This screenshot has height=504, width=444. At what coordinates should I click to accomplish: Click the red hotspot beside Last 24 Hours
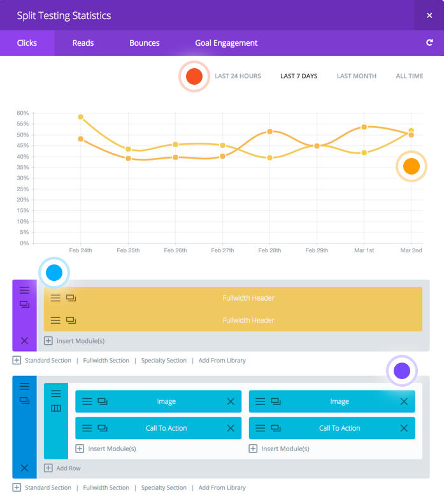[194, 76]
